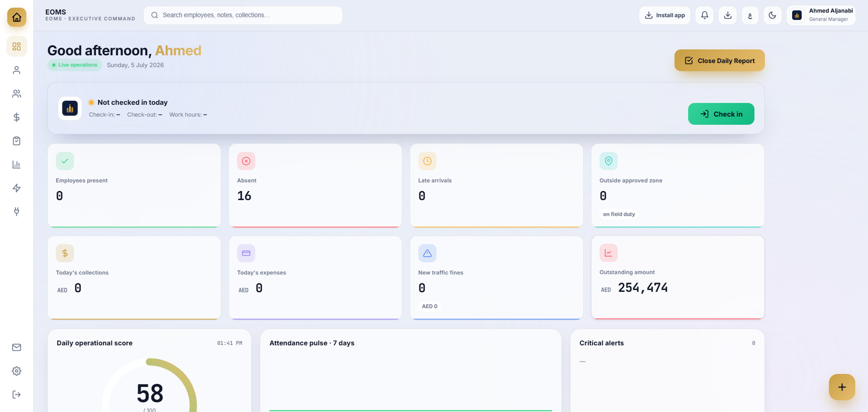The height and width of the screenshot is (412, 868).
Task: Click the map pin icon on Outside approved zone
Action: pos(609,161)
